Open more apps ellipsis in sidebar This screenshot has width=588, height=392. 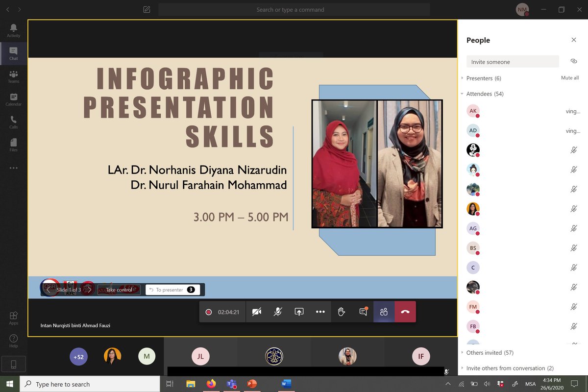pos(13,168)
